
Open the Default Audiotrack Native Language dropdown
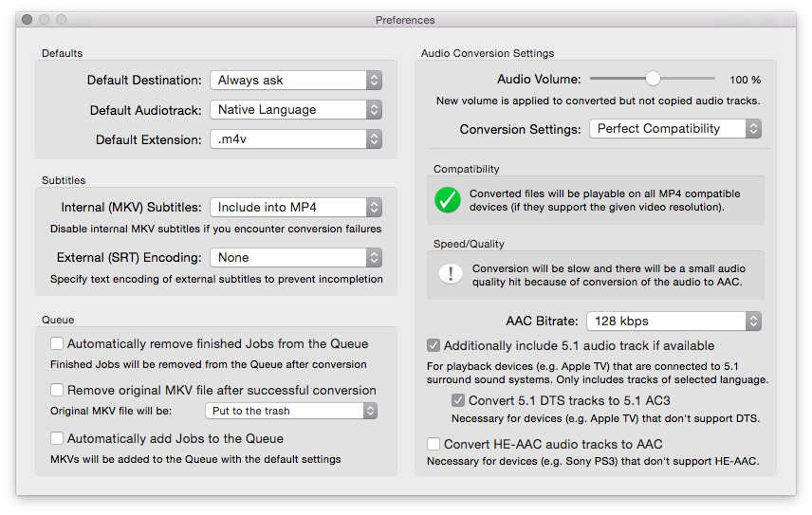[x=296, y=110]
